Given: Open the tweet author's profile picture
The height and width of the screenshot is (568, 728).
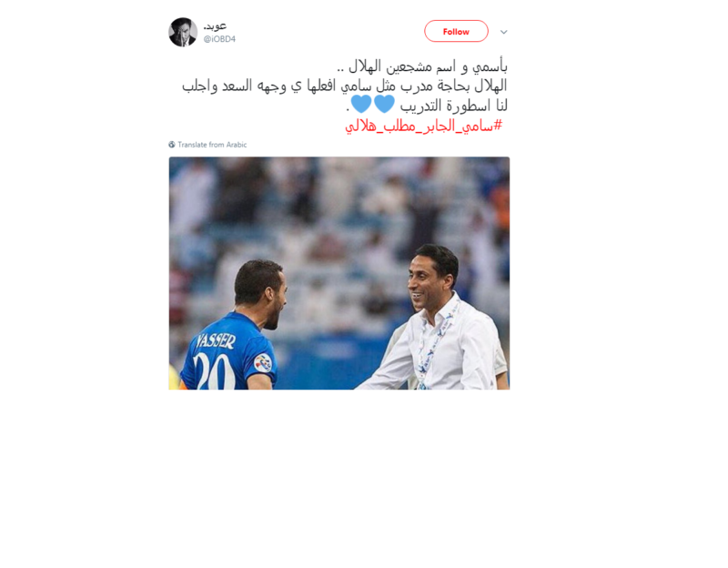Looking at the screenshot, I should (x=183, y=32).
